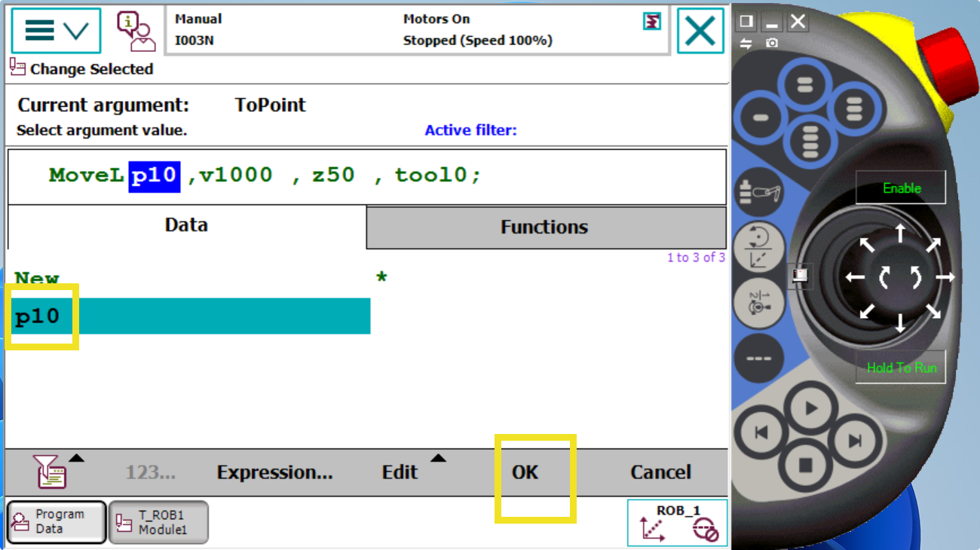Click OK to confirm the argument
This screenshot has height=550, width=980.
pos(525,472)
